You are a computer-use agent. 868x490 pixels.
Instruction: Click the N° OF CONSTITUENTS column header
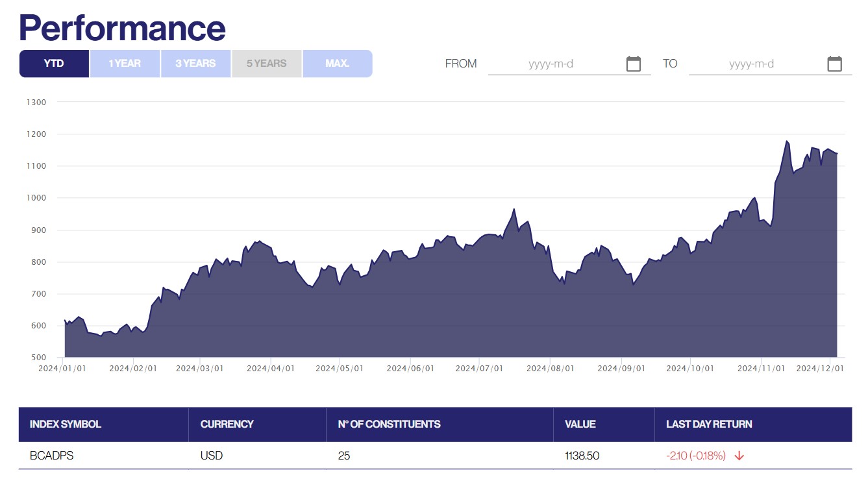[389, 424]
